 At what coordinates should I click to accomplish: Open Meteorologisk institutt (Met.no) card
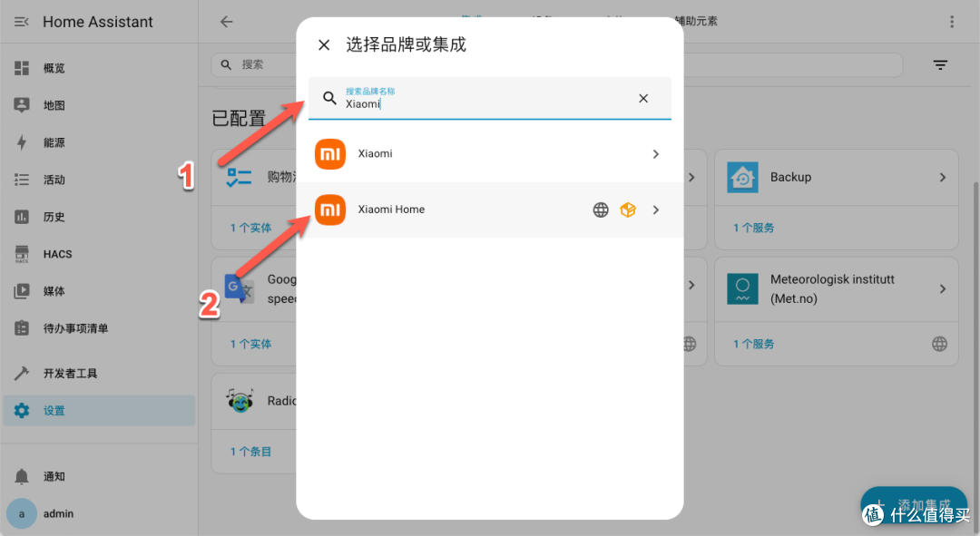[837, 289]
